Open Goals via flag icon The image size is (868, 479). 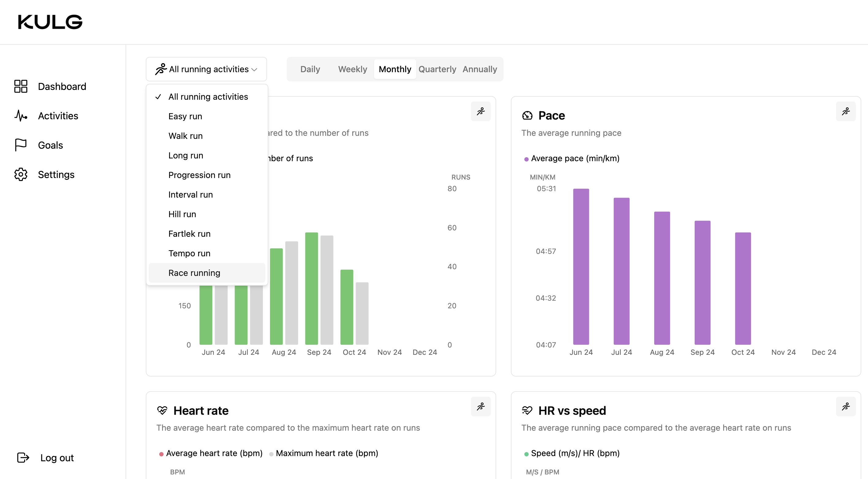point(21,145)
